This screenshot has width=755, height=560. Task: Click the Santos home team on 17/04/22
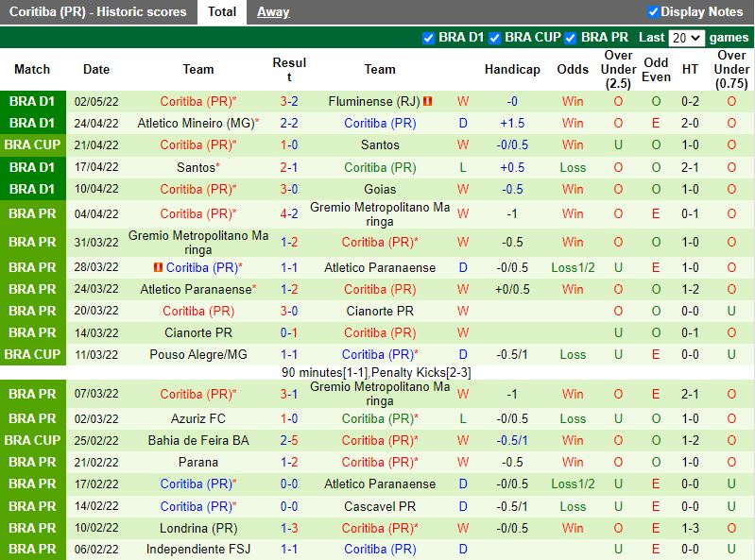(196, 167)
